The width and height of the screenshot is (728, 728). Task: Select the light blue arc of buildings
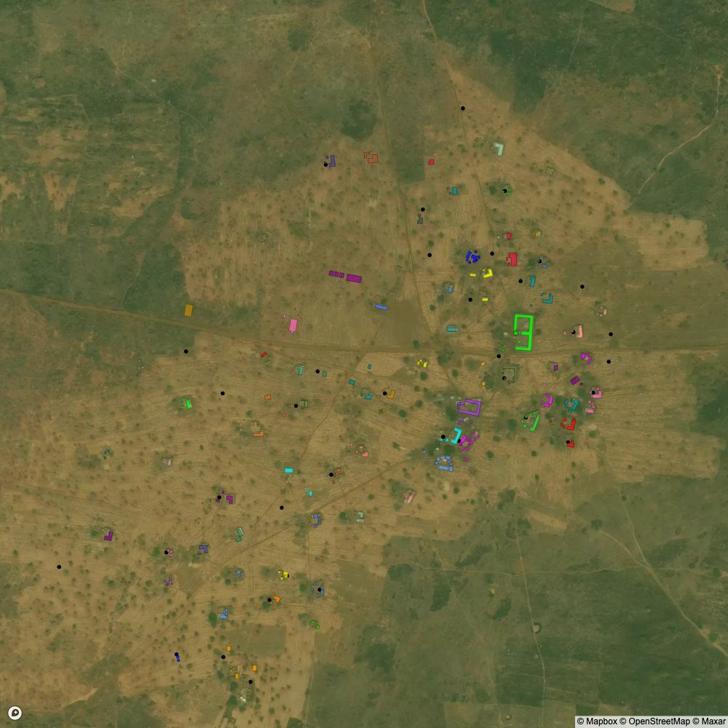coord(444,464)
